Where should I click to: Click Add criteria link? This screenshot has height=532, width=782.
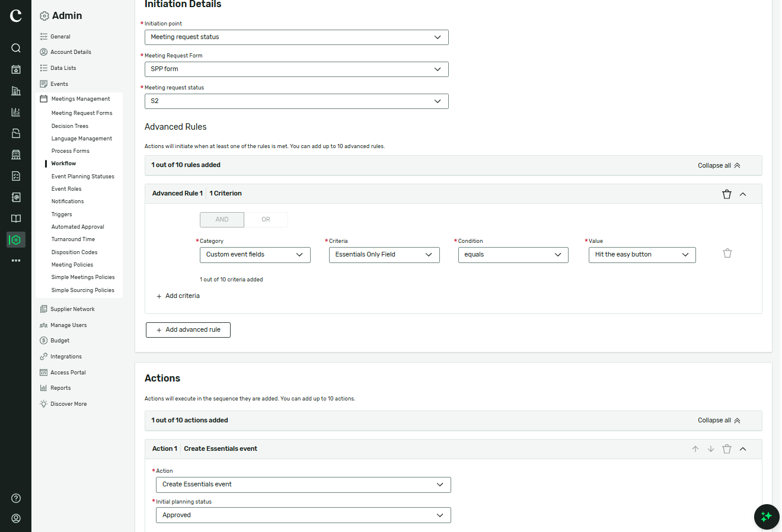click(x=178, y=296)
